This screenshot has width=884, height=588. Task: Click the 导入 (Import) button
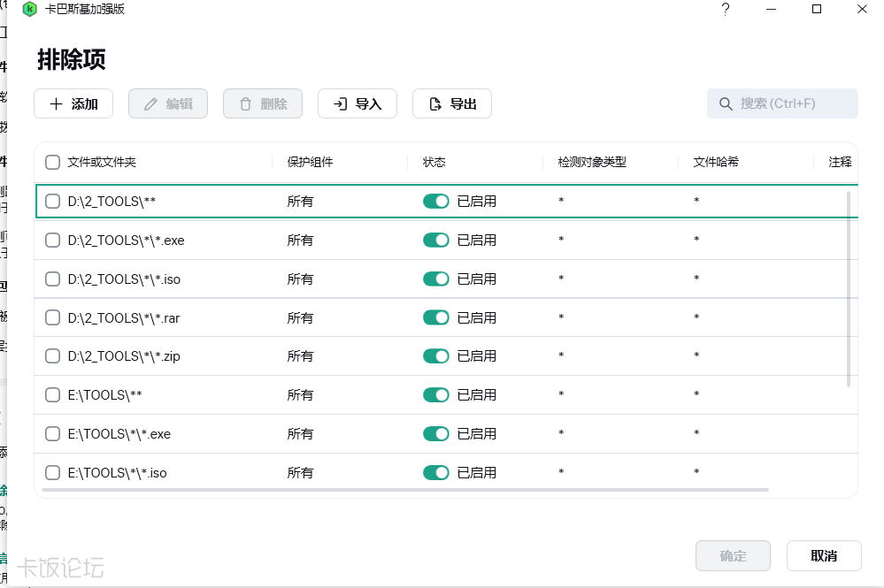357,103
